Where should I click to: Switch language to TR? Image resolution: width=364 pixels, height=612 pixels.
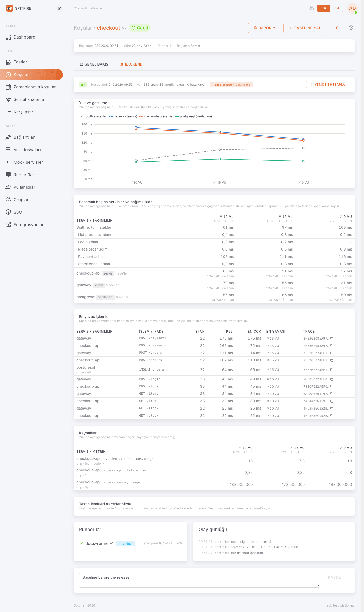[x=324, y=8]
